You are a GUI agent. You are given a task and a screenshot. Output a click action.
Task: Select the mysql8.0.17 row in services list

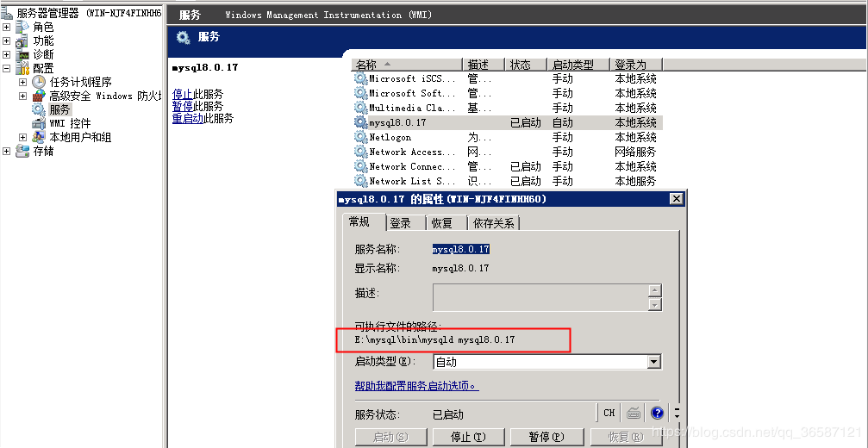(x=508, y=123)
